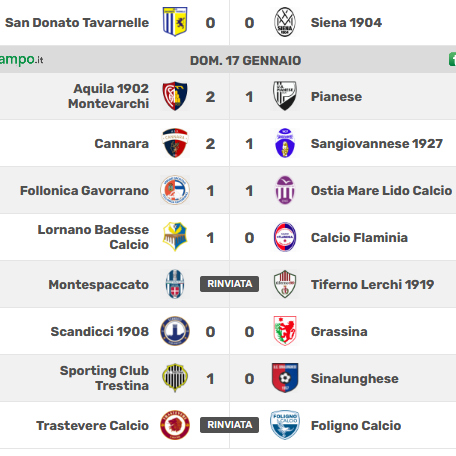Click the Calcio Flaminia circular logo

[x=285, y=237]
